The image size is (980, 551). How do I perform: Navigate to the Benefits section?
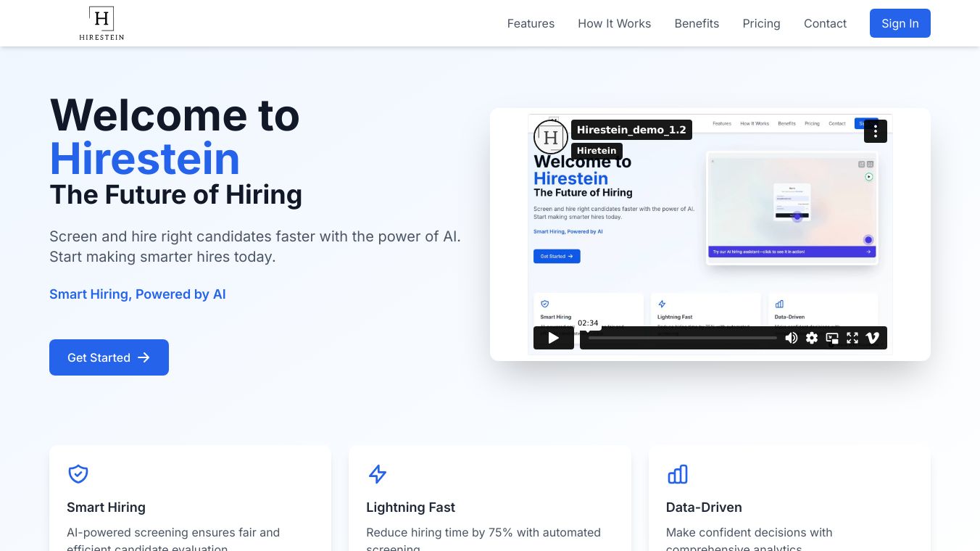(x=697, y=23)
